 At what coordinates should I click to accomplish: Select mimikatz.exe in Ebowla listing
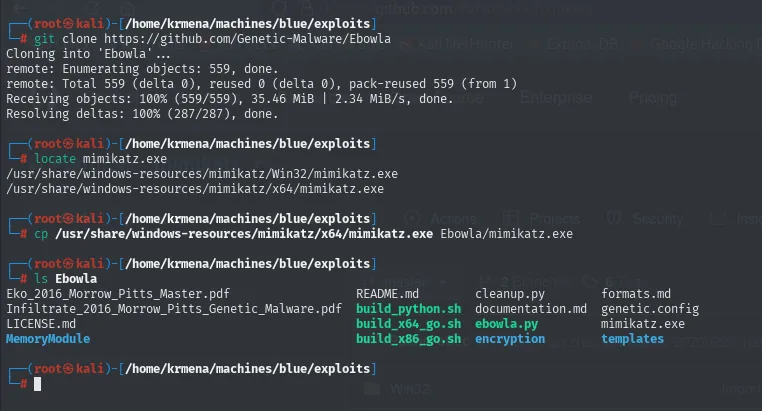tap(642, 324)
